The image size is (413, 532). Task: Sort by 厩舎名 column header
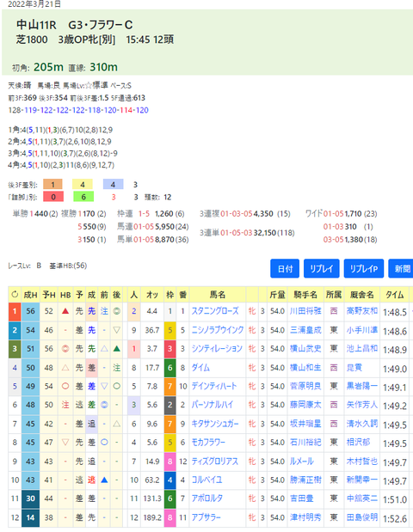click(x=362, y=295)
